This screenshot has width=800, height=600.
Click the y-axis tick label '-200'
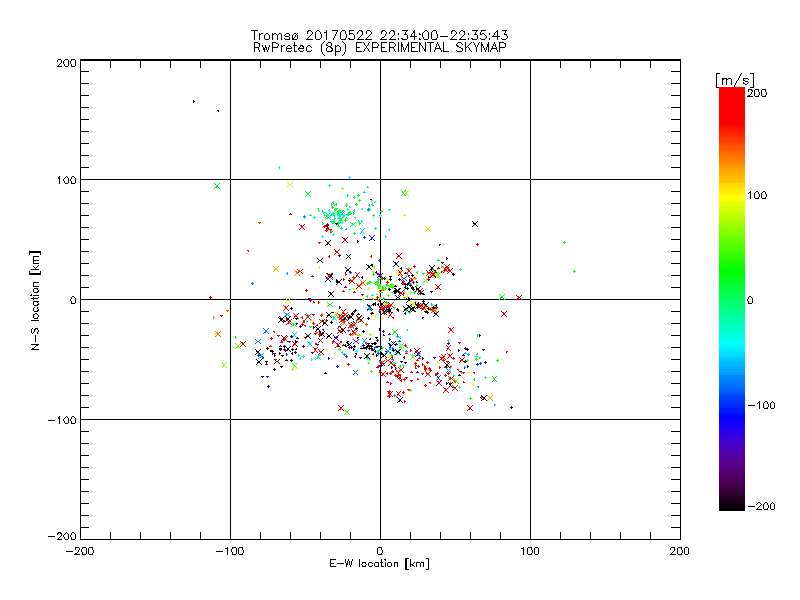point(62,536)
